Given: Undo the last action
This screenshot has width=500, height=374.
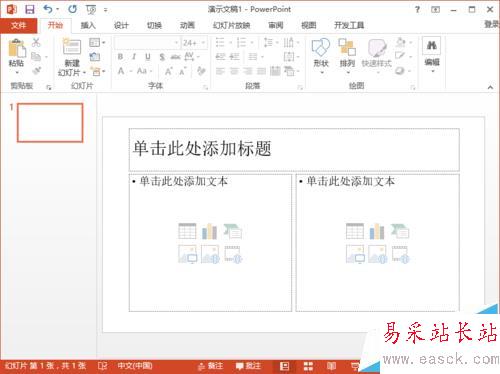Looking at the screenshot, I should [x=48, y=9].
